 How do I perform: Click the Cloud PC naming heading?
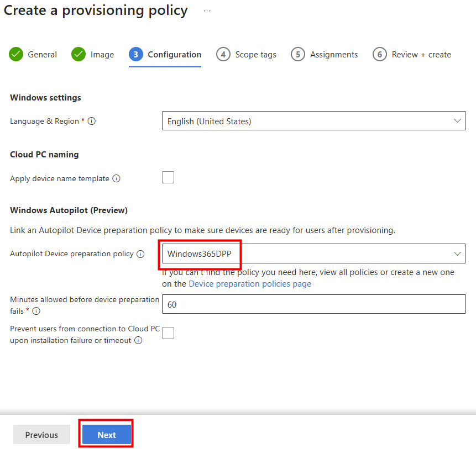coord(44,155)
